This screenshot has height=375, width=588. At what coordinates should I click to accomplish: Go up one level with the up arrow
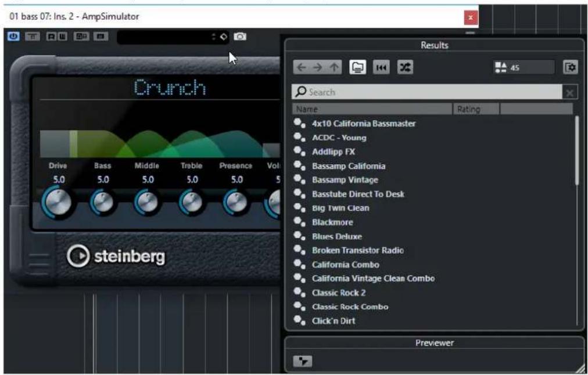(334, 67)
